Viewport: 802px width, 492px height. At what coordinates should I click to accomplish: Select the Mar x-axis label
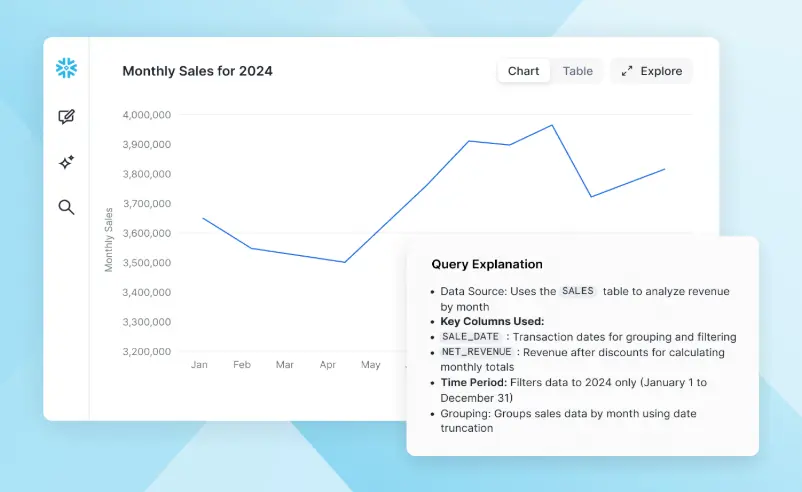coord(285,365)
